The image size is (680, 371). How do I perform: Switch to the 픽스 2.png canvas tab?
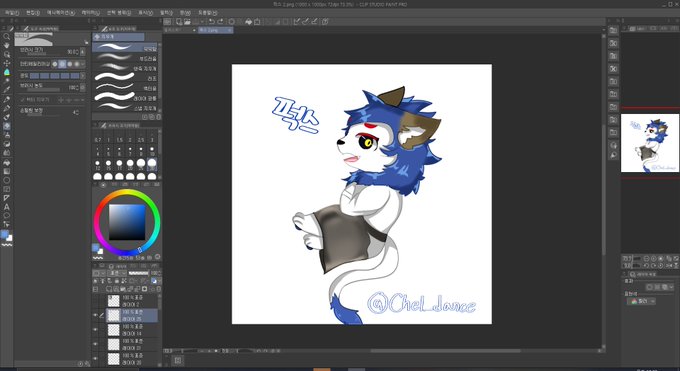pos(216,30)
